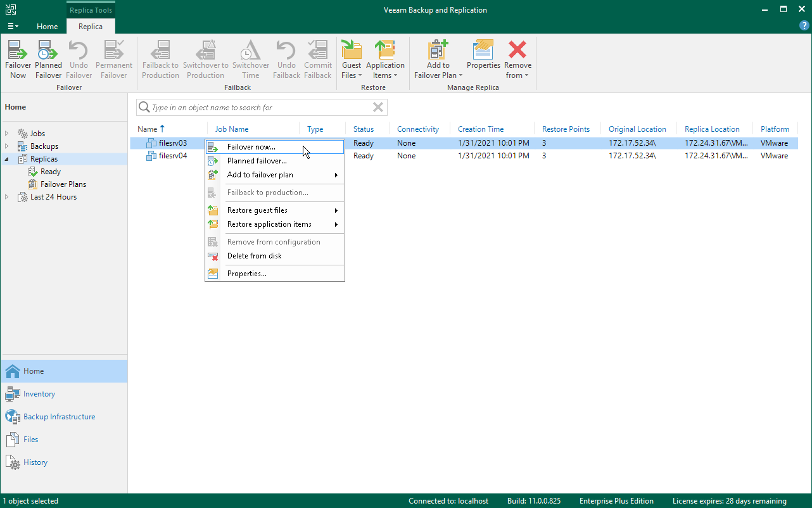Open Restore application items submenu
The image size is (812, 508).
tap(275, 224)
